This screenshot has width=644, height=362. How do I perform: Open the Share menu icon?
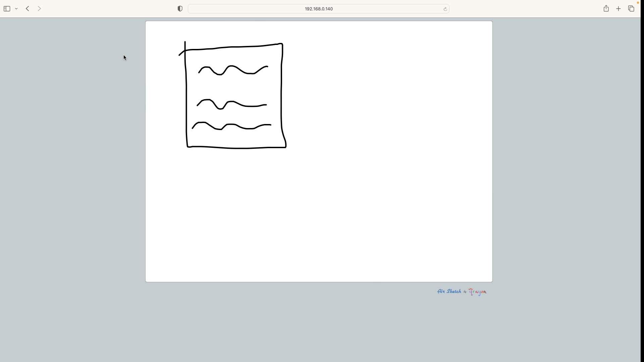click(606, 9)
